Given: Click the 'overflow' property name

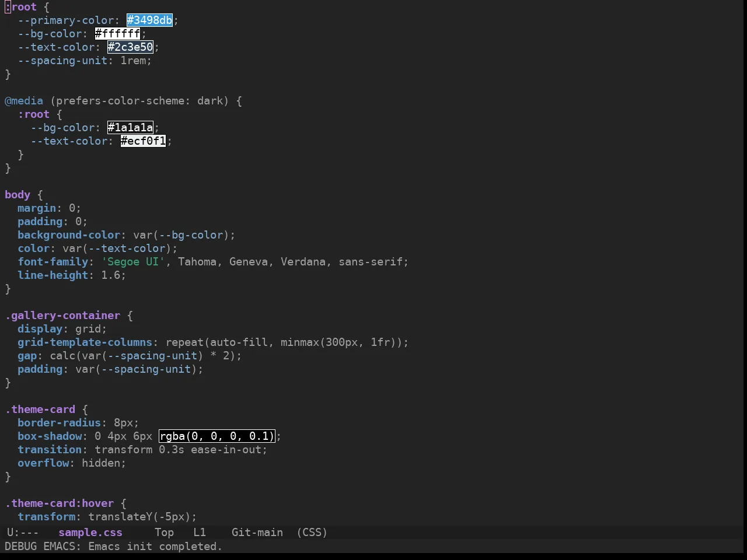Looking at the screenshot, I should (43, 463).
